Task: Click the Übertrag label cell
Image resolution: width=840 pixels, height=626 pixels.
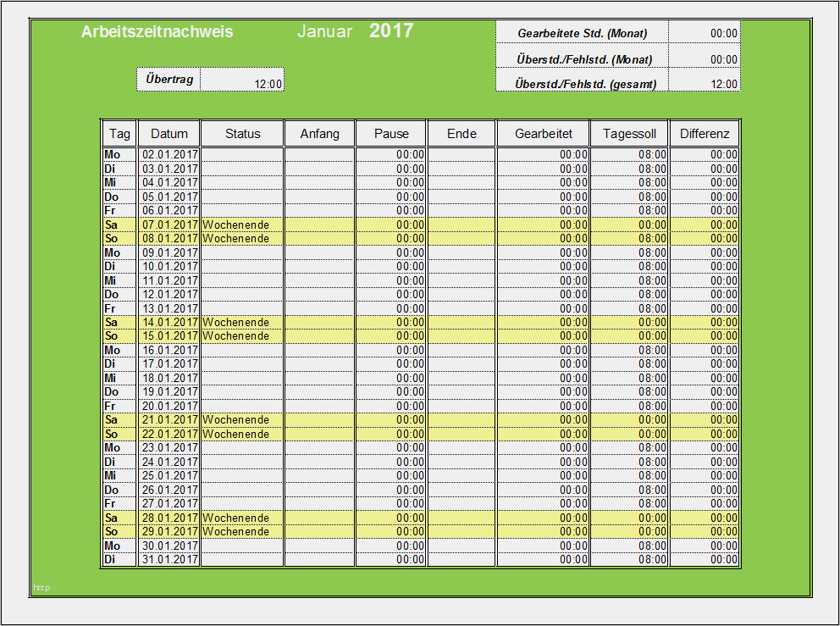Action: pos(169,80)
